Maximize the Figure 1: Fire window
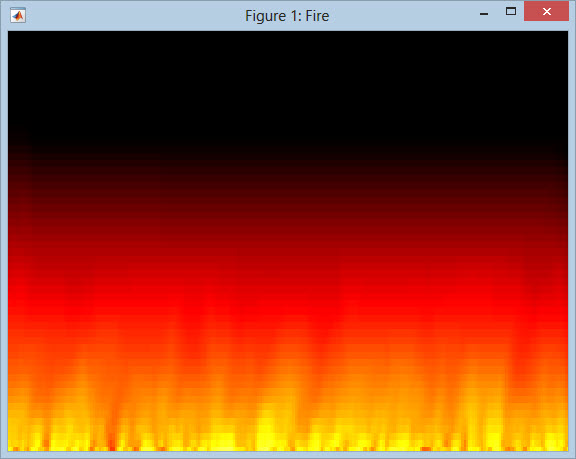This screenshot has height=459, width=576. pos(511,11)
